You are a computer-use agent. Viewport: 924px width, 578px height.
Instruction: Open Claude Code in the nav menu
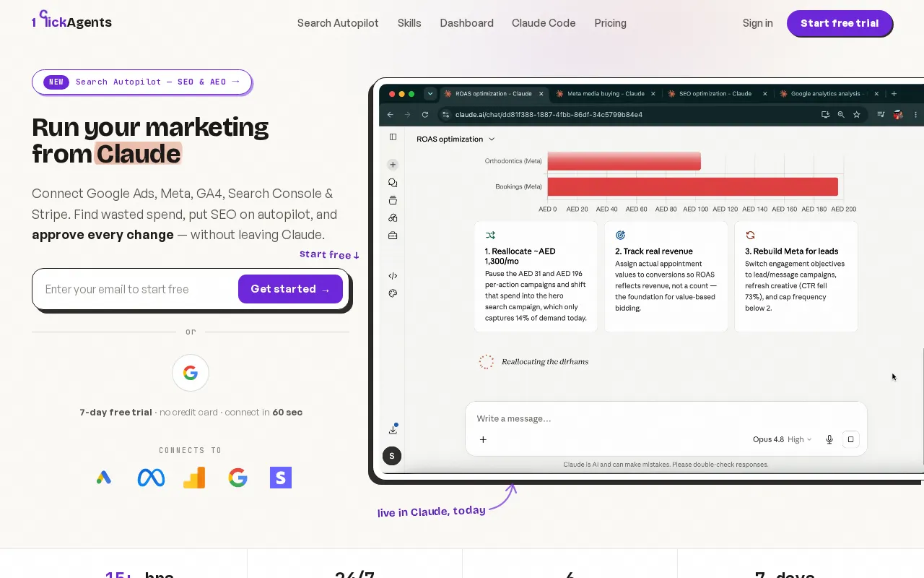coord(544,23)
